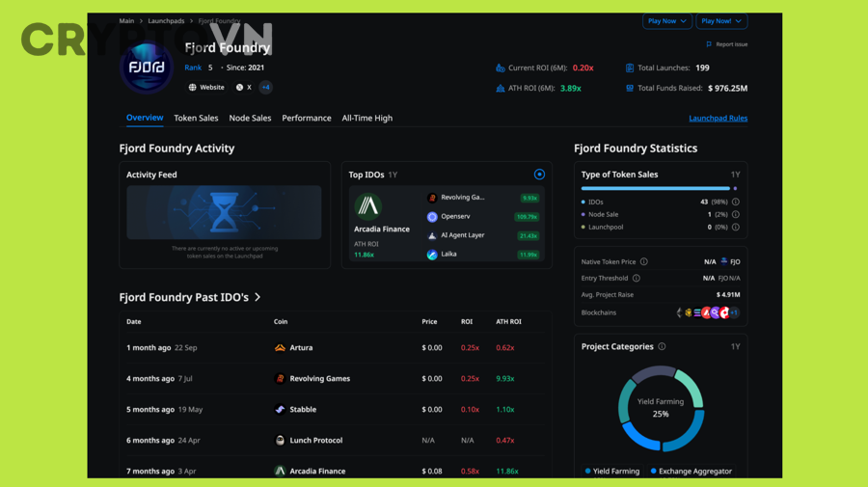Open the X social profile icon
The height and width of the screenshot is (487, 868).
pyautogui.click(x=240, y=88)
